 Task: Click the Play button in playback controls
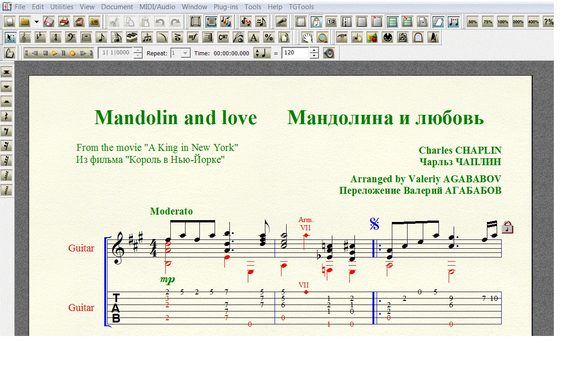pyautogui.click(x=54, y=53)
